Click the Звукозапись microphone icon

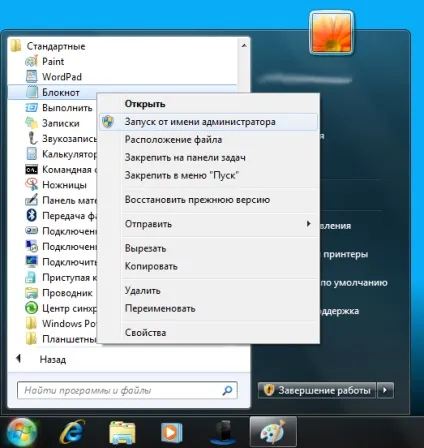32,138
